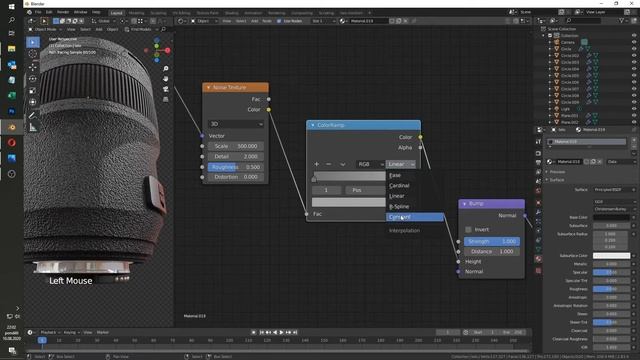
Task: Open the File menu
Action: [38, 12]
